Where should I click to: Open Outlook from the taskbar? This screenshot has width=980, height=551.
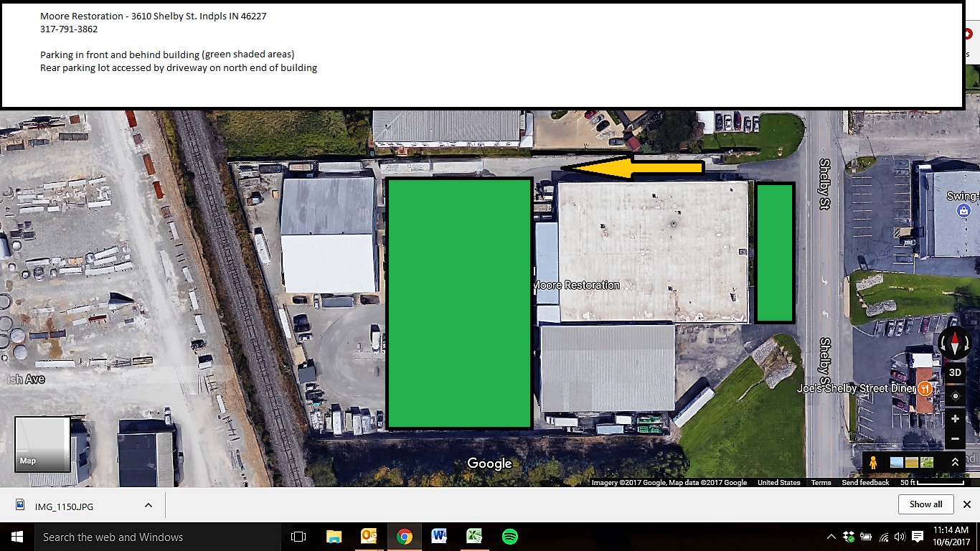[369, 537]
